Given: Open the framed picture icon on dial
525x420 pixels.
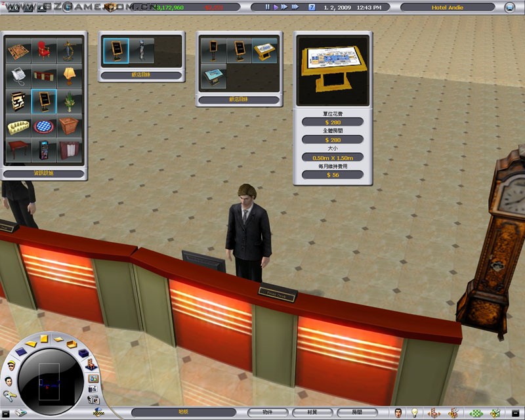Looking at the screenshot, I should [x=93, y=379].
